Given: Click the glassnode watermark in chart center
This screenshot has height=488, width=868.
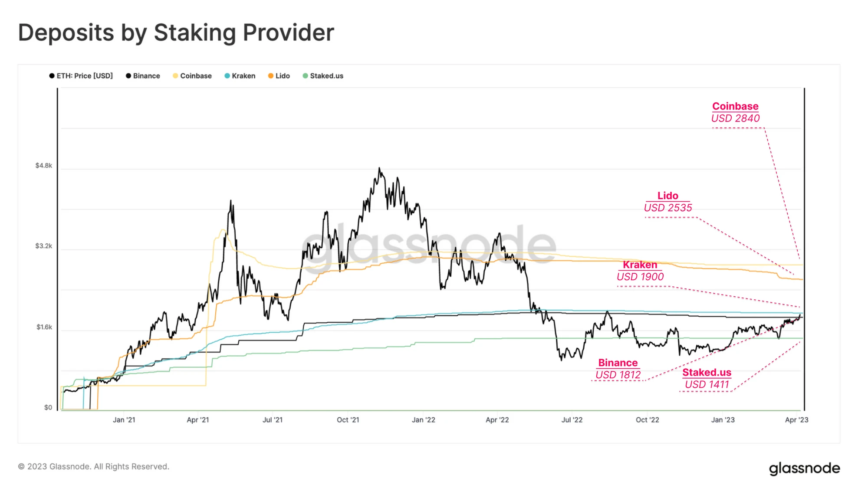Looking at the screenshot, I should 429,245.
